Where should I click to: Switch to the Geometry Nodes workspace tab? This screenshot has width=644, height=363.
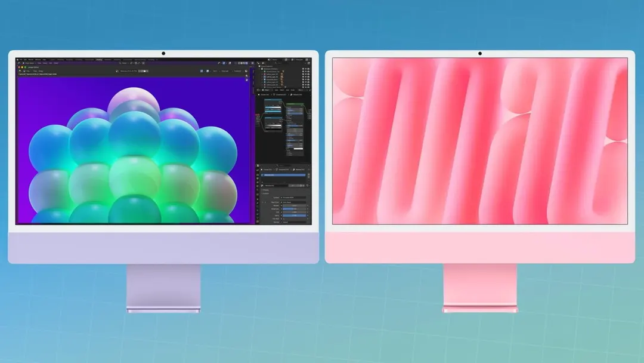point(140,60)
